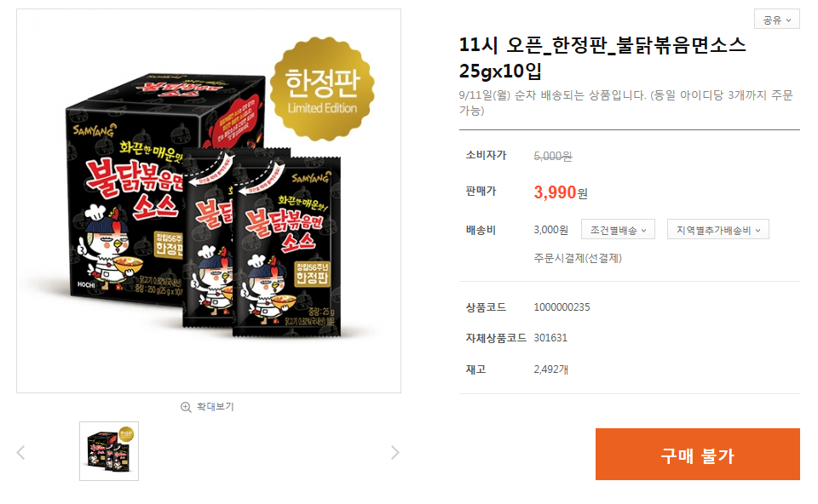Click the front sauce packet in photo
This screenshot has height=504, width=818.
coord(287,245)
